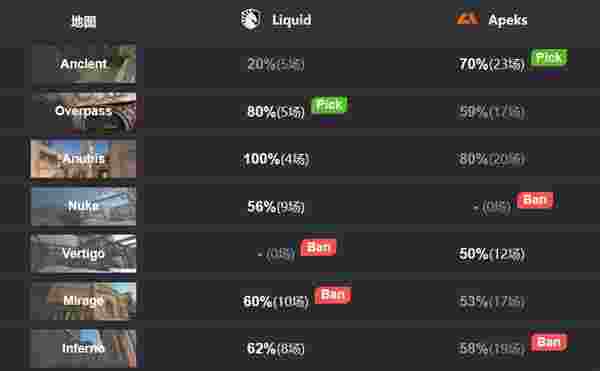Click the green Pick badge beside Apeks Ancient

(x=548, y=58)
